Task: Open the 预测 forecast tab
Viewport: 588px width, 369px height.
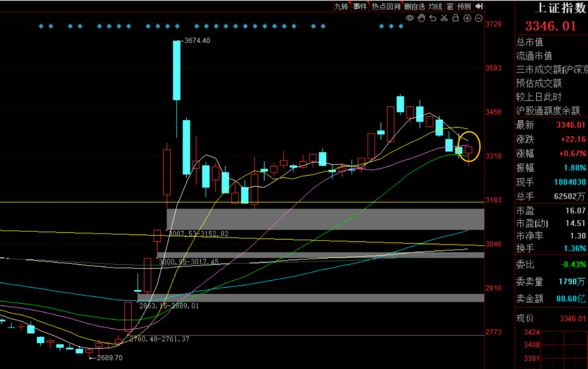Action: pos(463,7)
